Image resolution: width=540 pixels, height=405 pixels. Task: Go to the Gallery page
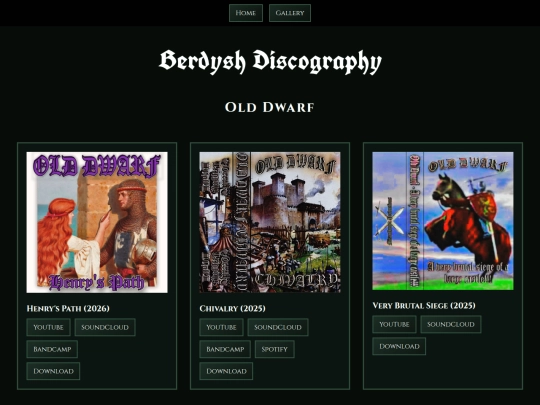pos(290,13)
